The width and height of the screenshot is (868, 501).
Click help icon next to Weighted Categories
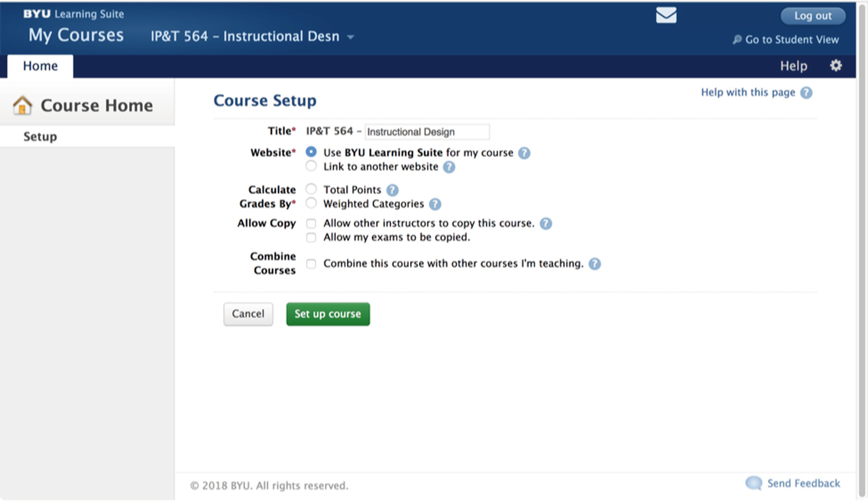[435, 204]
